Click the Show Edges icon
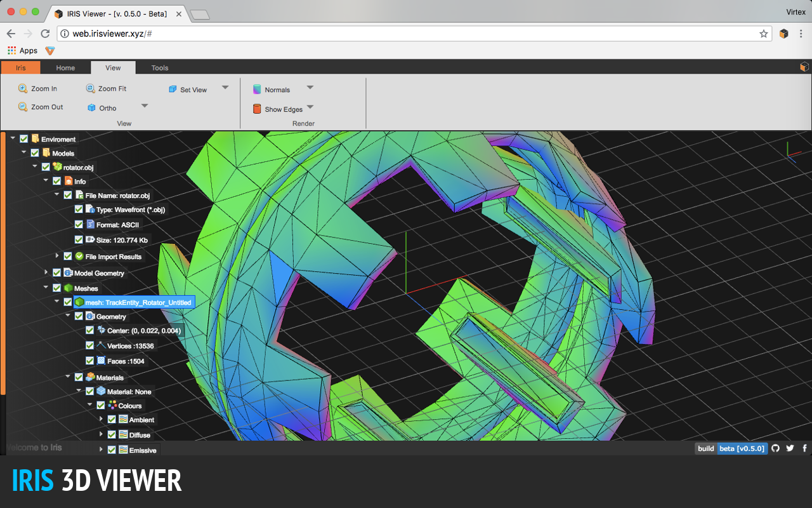The image size is (812, 508). [257, 109]
